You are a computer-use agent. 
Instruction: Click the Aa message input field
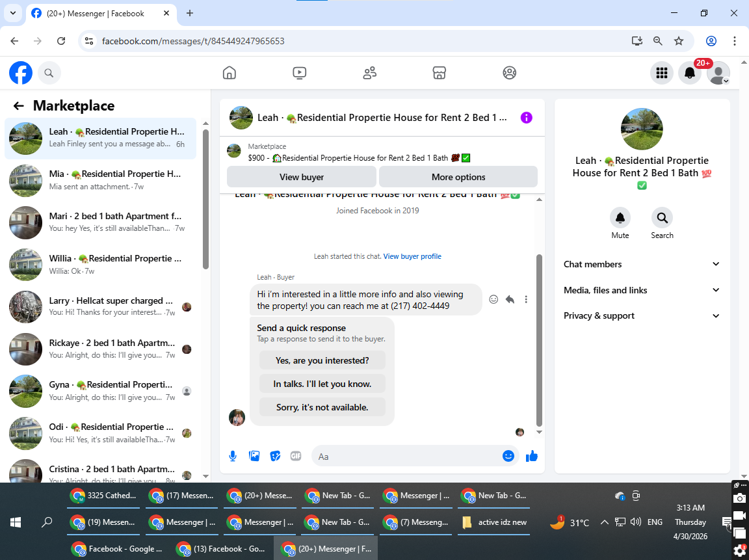click(406, 457)
